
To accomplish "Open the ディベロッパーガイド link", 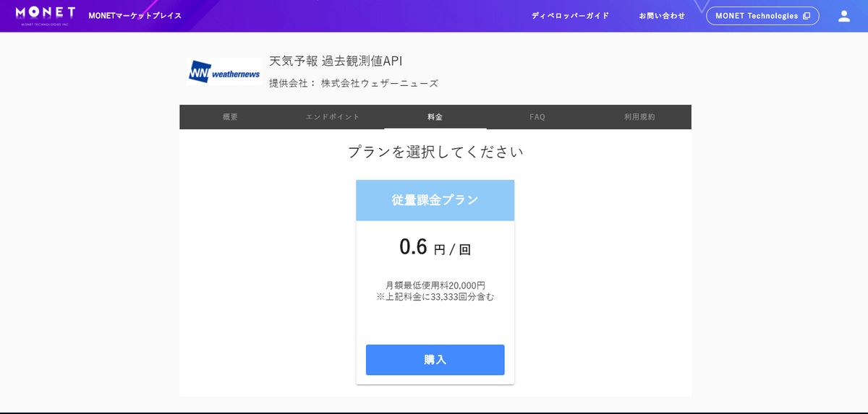I will click(x=570, y=16).
